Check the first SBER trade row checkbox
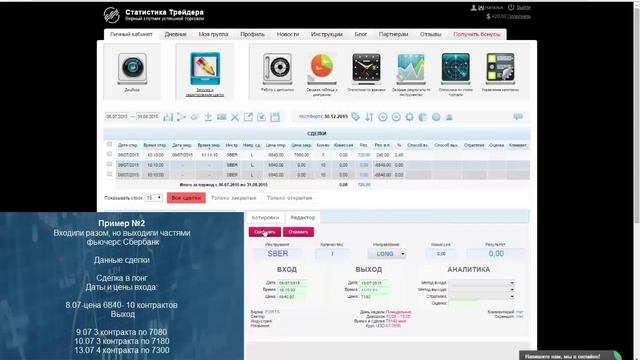 pyautogui.click(x=109, y=154)
